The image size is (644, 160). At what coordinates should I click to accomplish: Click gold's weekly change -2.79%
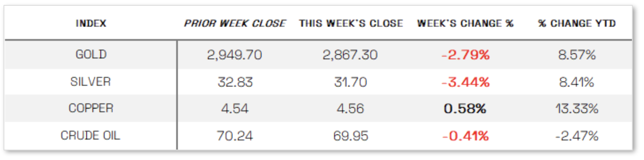[466, 55]
